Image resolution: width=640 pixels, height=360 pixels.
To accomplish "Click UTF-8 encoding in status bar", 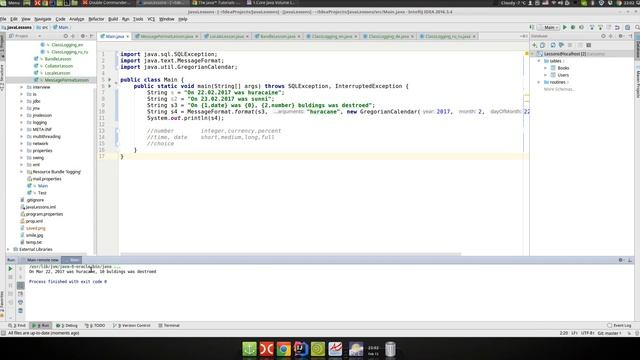I will pos(587,333).
